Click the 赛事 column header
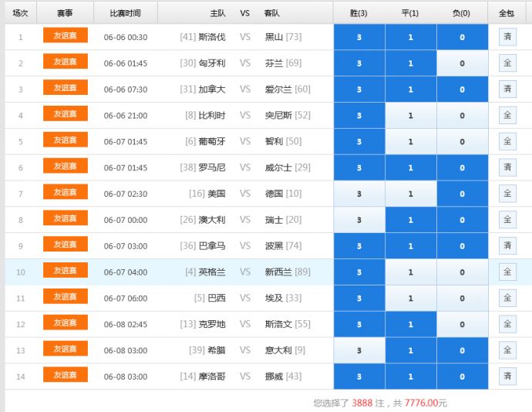Viewport: 532px width, 412px height. (x=65, y=13)
